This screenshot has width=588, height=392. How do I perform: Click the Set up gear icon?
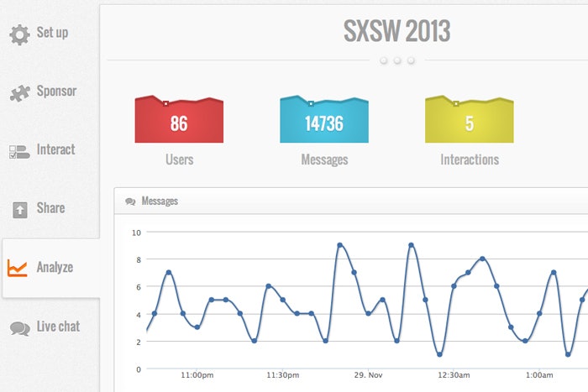pos(19,35)
